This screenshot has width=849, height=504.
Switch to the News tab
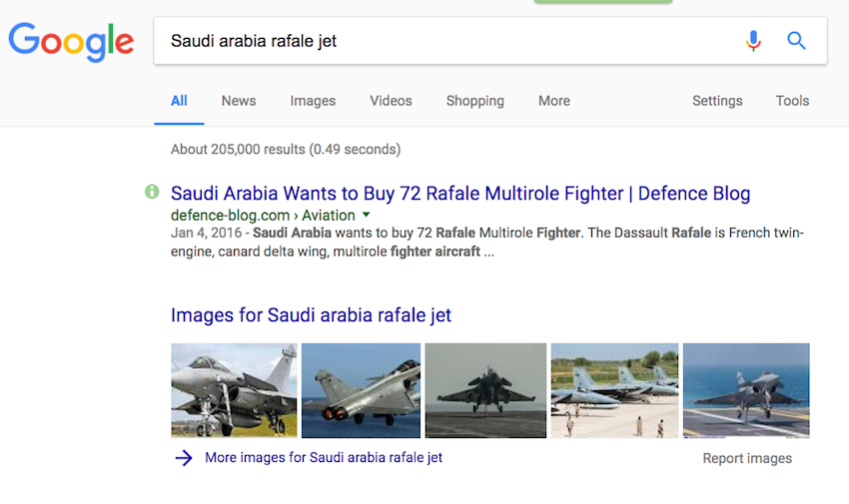(x=239, y=101)
